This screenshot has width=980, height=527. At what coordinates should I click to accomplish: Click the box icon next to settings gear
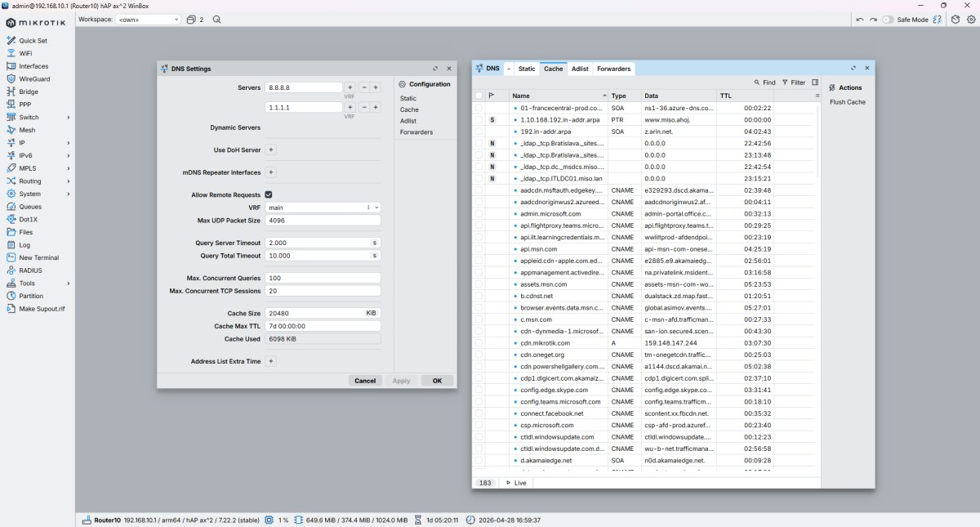(x=955, y=19)
